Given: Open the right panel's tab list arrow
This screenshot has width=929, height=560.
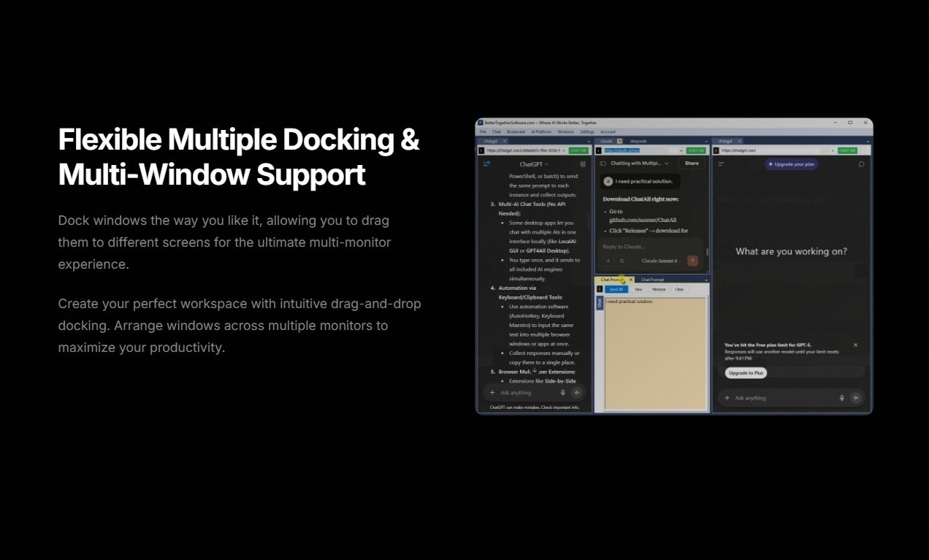Looking at the screenshot, I should [868, 142].
